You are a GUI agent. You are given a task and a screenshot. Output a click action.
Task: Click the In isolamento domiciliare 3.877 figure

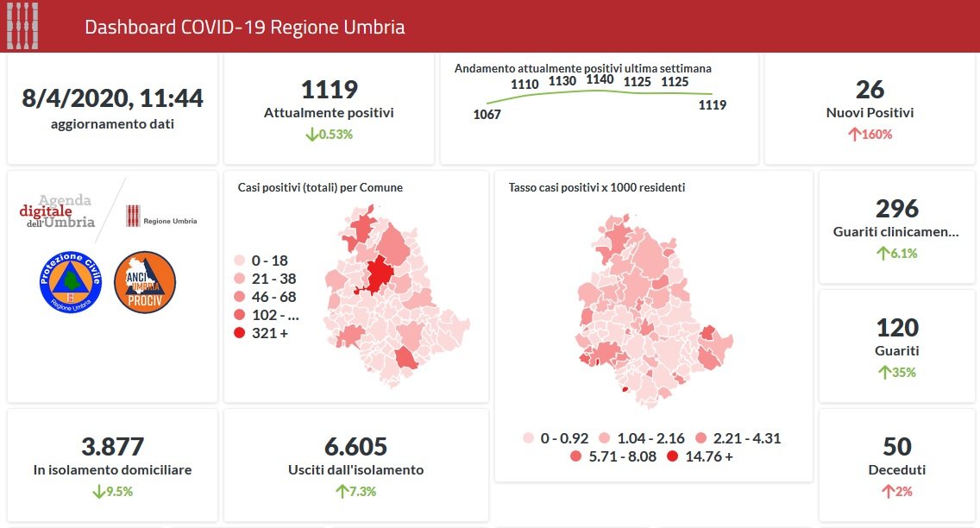(x=112, y=447)
